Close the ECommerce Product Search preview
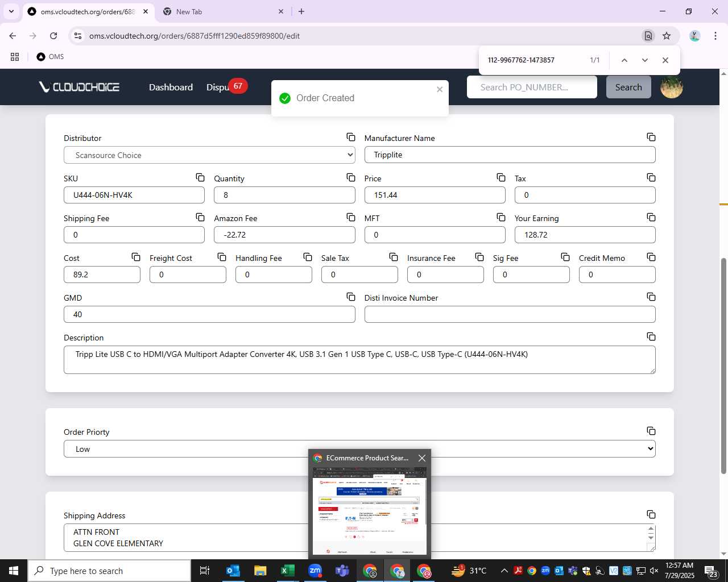 point(421,458)
